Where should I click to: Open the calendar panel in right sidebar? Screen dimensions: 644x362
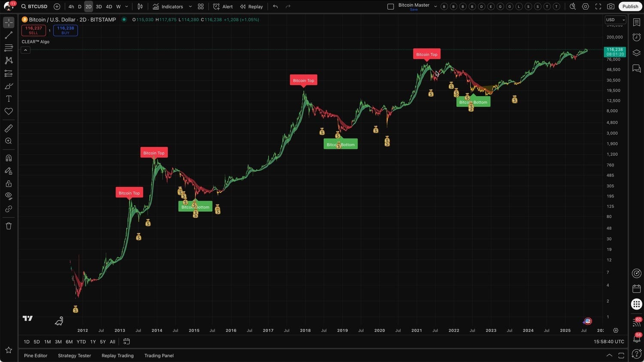(x=637, y=289)
